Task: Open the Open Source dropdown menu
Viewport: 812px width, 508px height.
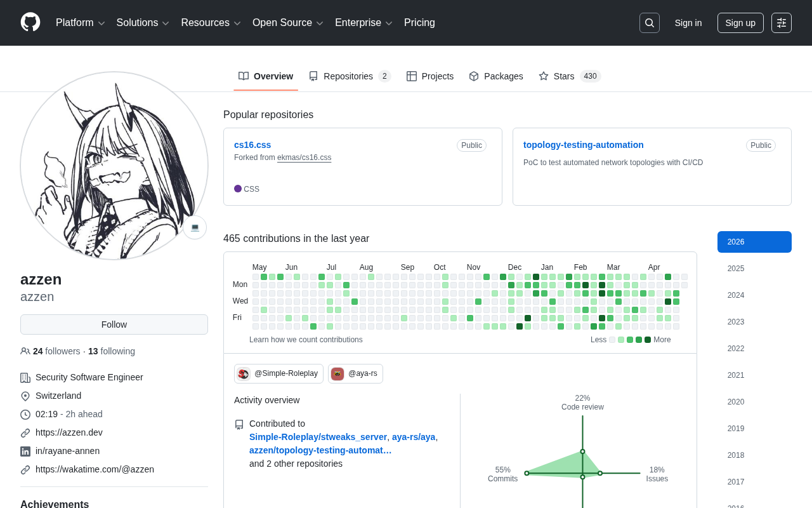Action: pyautogui.click(x=287, y=23)
